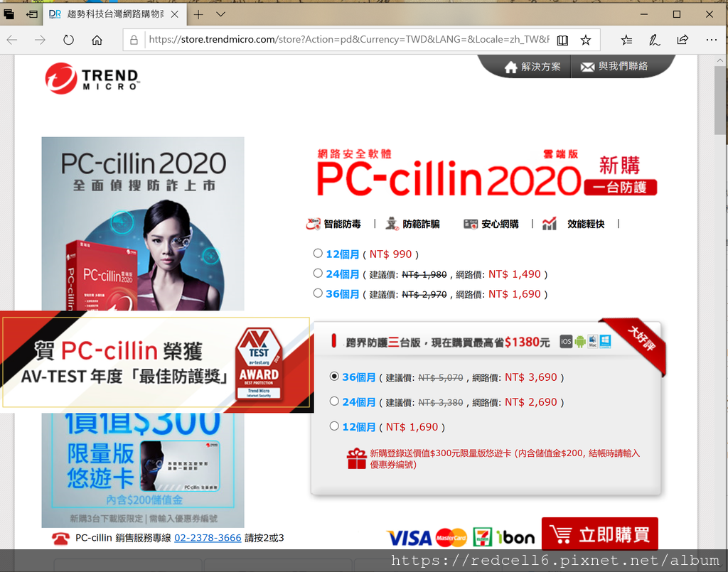This screenshot has width=728, height=572.
Task: Open the tab list dropdown chevron
Action: coord(221,14)
